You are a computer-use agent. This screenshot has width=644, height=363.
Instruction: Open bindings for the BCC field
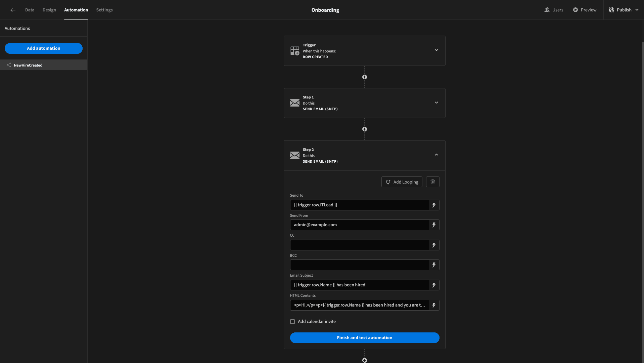point(434,265)
